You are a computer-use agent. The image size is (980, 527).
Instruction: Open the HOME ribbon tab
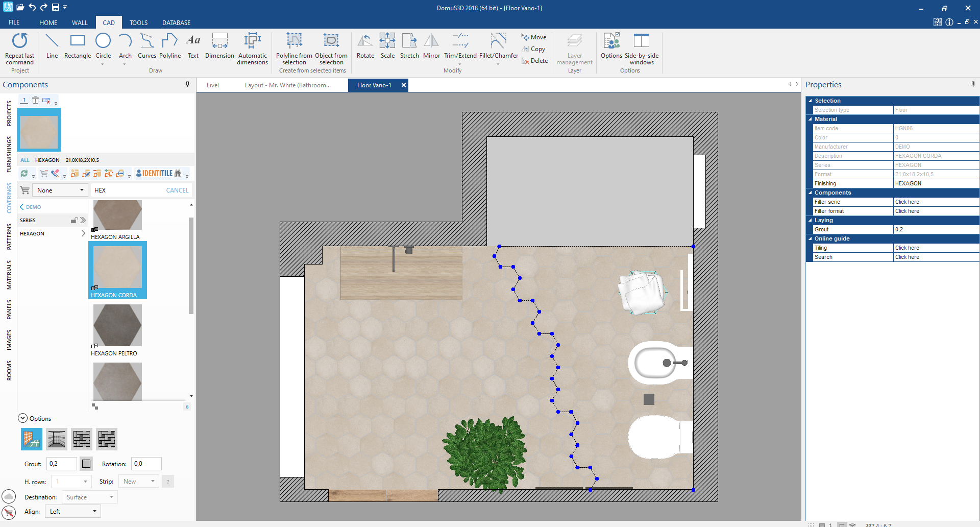(x=48, y=22)
